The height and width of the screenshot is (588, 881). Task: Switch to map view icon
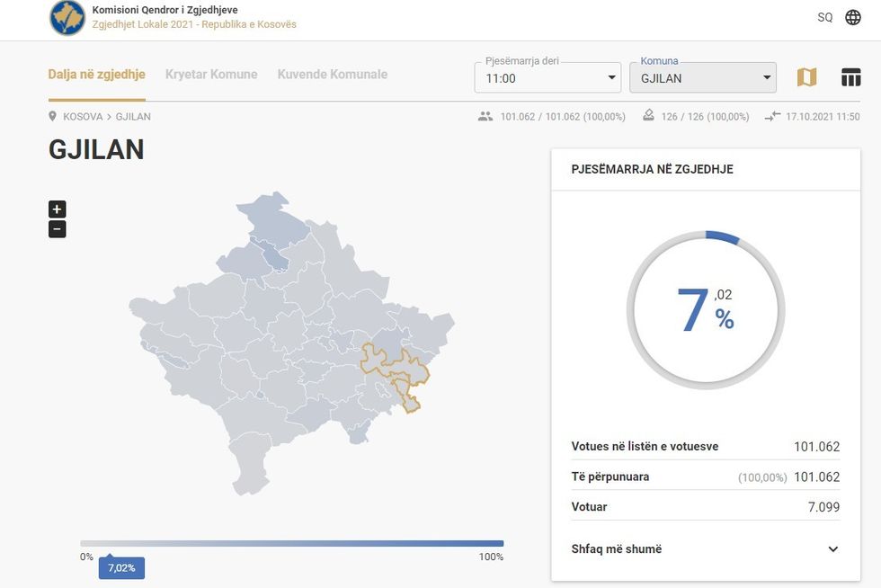tap(806, 77)
